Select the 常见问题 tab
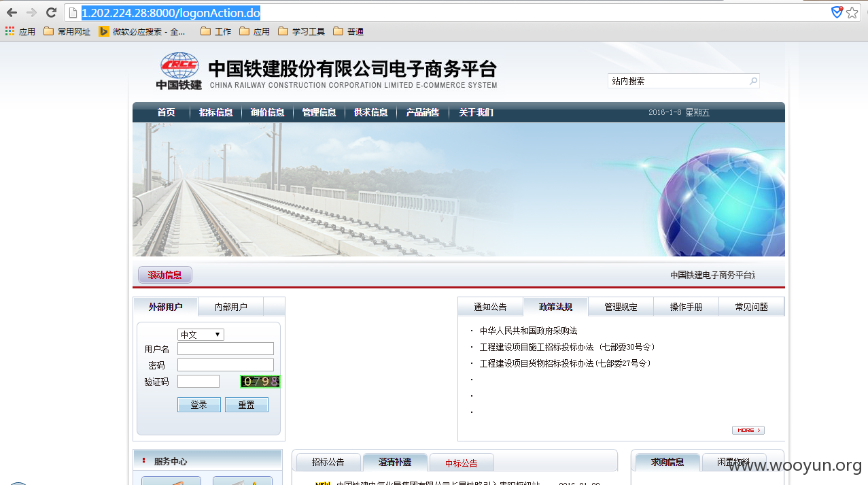The width and height of the screenshot is (868, 485). (752, 307)
